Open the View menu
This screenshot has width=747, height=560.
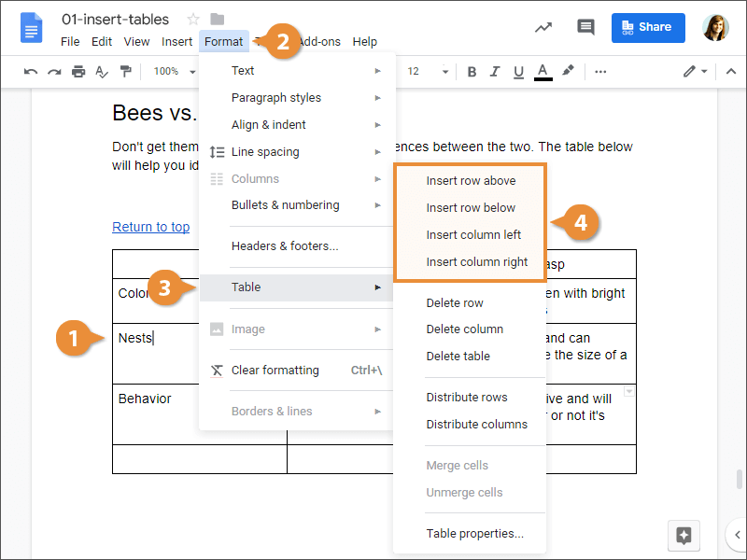[x=136, y=41]
